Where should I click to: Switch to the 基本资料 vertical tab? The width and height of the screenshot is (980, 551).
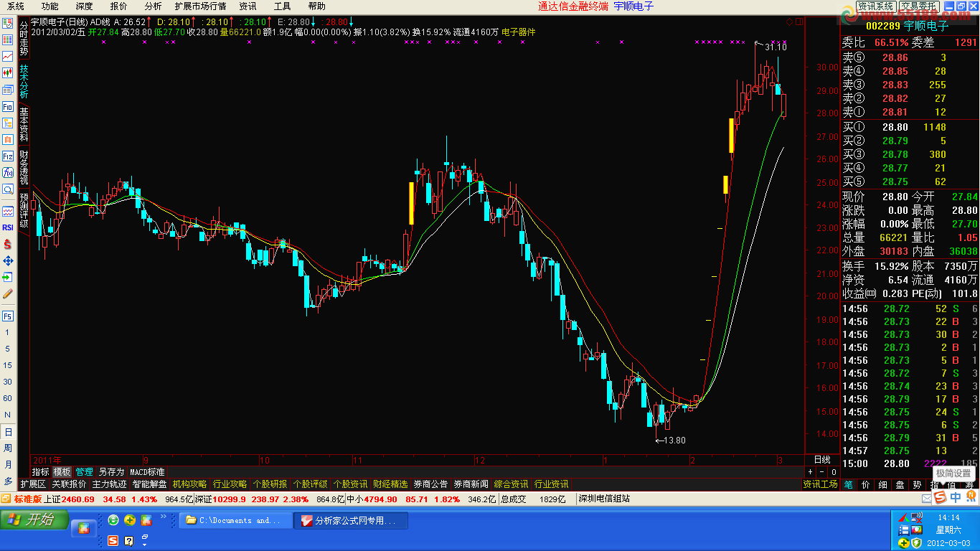tap(24, 124)
